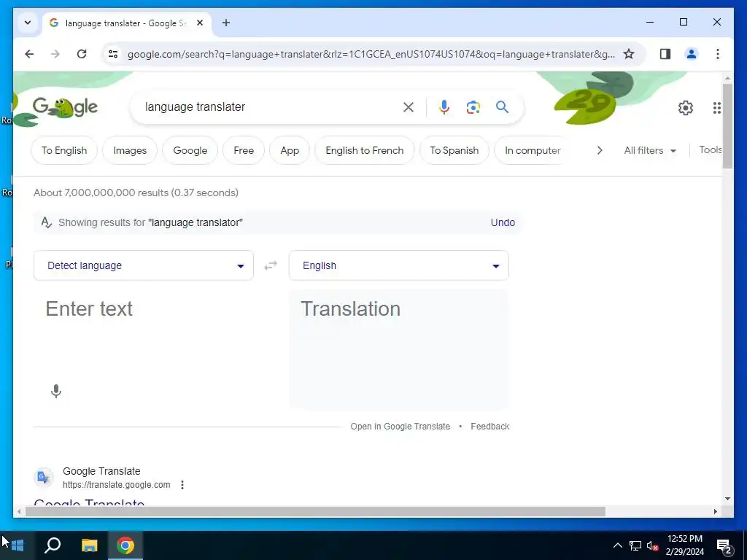The width and height of the screenshot is (747, 560).
Task: Click the scroll-down arrow of vertical scrollbar
Action: click(727, 499)
